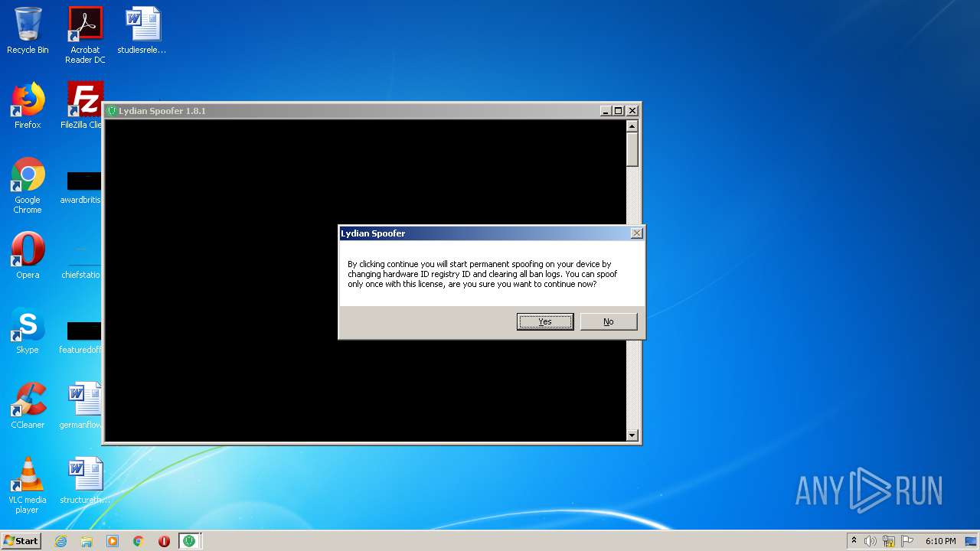
Task: Click the Show desktop button
Action: pos(972,541)
